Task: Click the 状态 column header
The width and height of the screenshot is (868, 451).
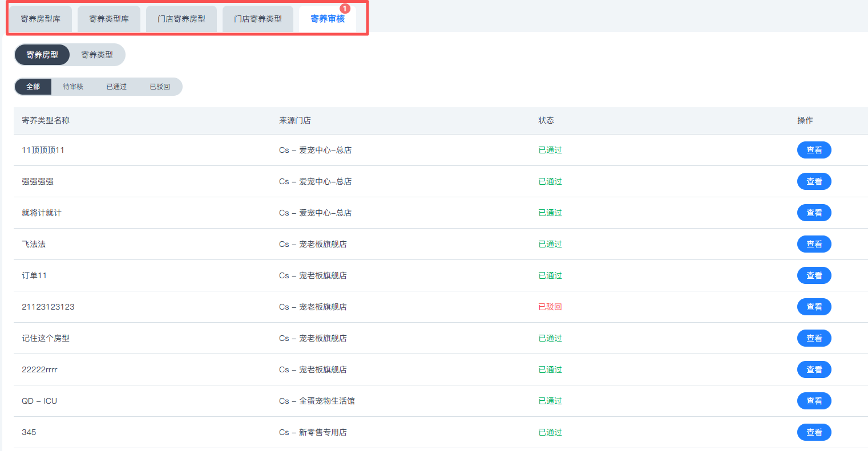Action: 546,120
